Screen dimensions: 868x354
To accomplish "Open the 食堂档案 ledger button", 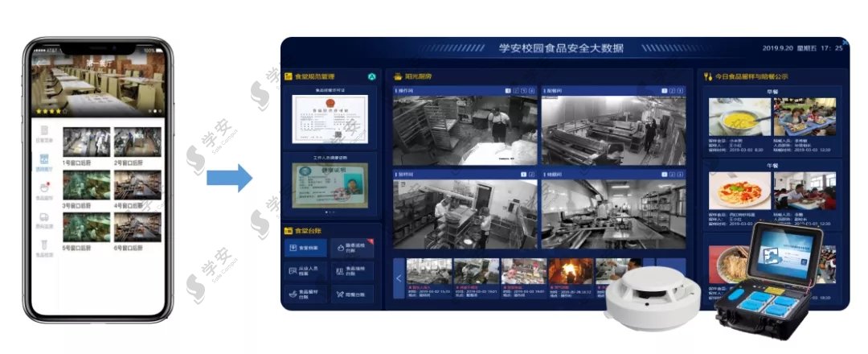I will [x=305, y=248].
